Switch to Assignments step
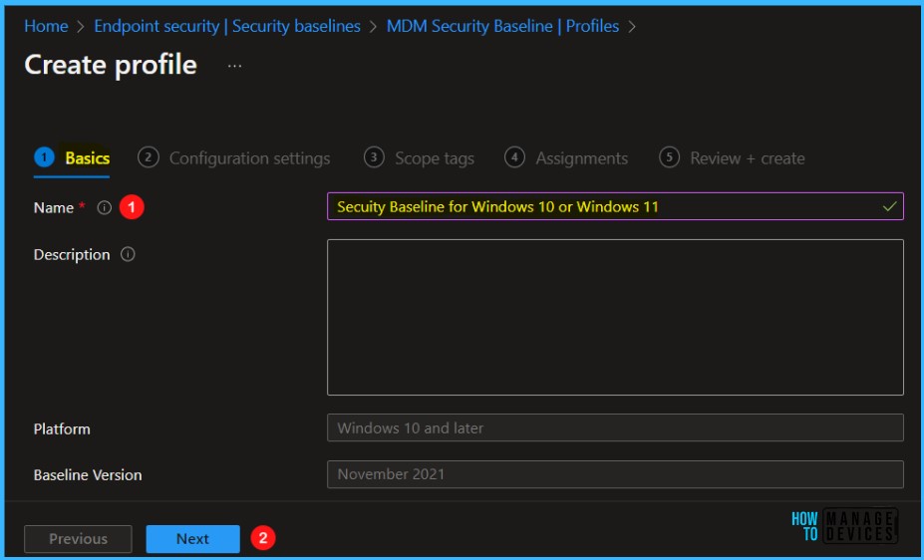924x560 pixels. point(566,157)
